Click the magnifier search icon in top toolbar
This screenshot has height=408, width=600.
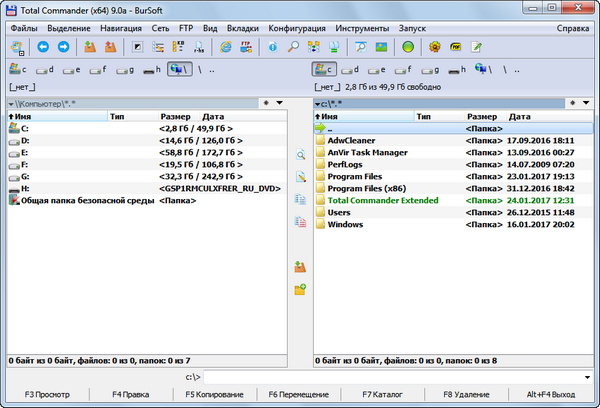click(293, 47)
